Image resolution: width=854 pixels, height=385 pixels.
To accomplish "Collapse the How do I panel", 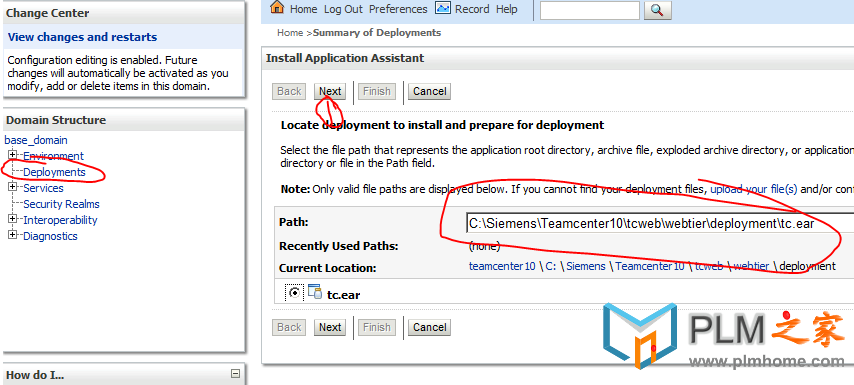I will click(235, 374).
